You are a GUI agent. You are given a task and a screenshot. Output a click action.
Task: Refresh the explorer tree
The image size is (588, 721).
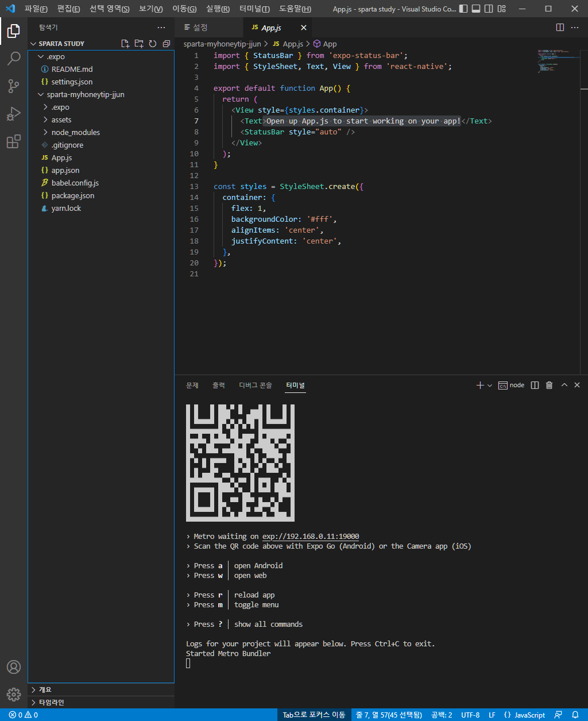pyautogui.click(x=153, y=44)
